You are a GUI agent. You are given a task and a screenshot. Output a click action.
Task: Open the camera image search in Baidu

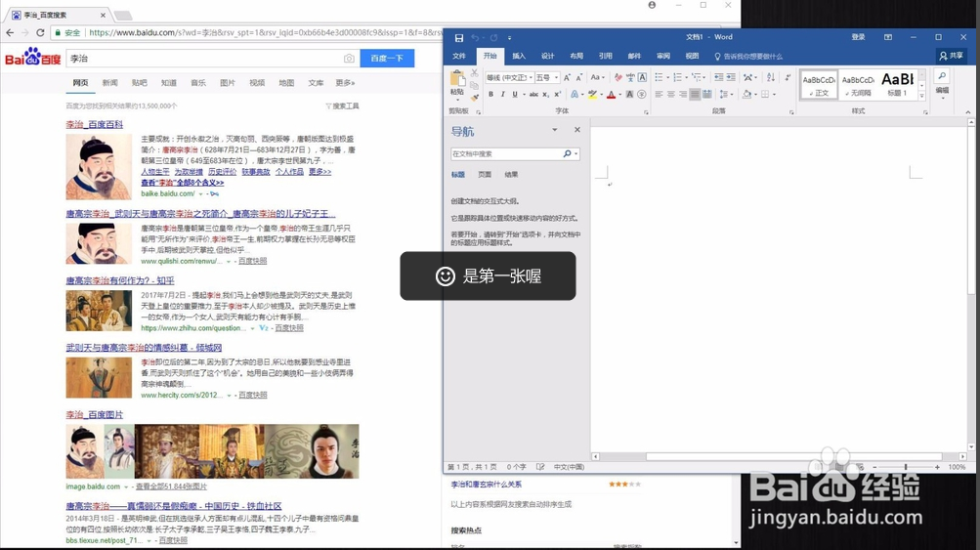pos(349,58)
